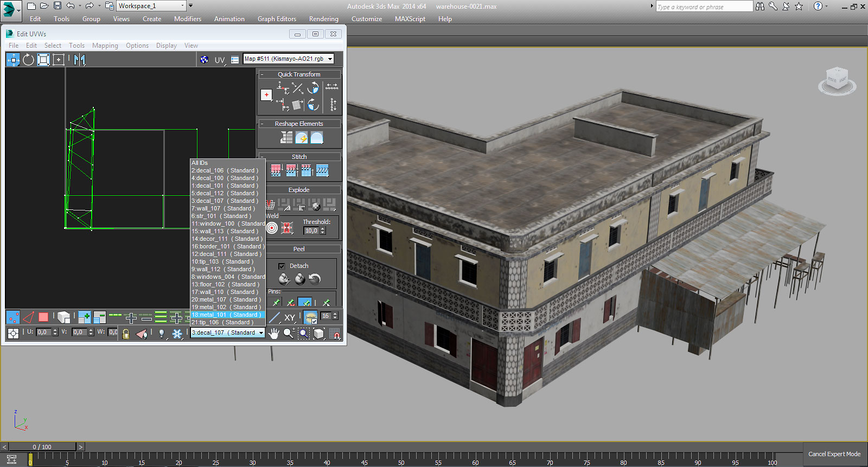Open the Mapping menu in Edit UVWs
Image resolution: width=868 pixels, height=467 pixels.
tap(105, 46)
